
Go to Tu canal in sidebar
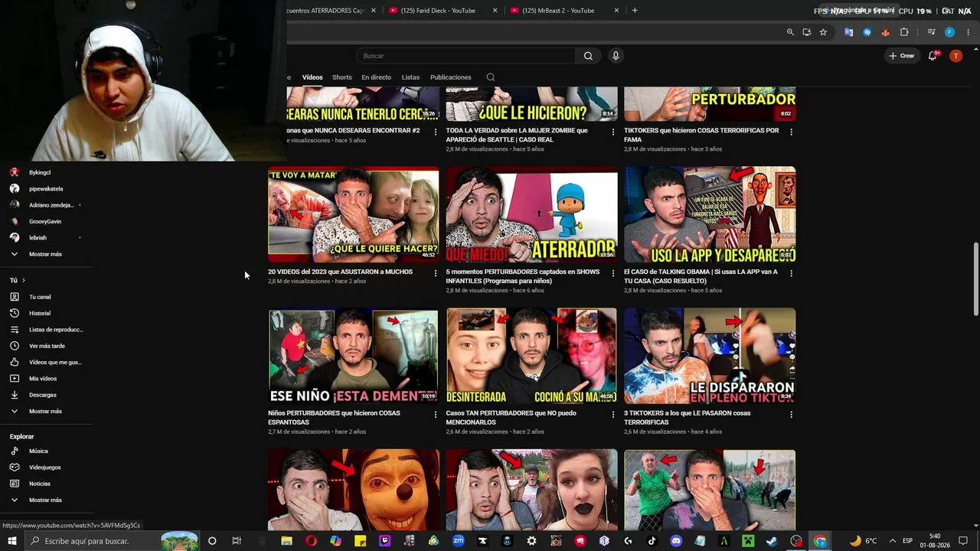[x=40, y=297]
